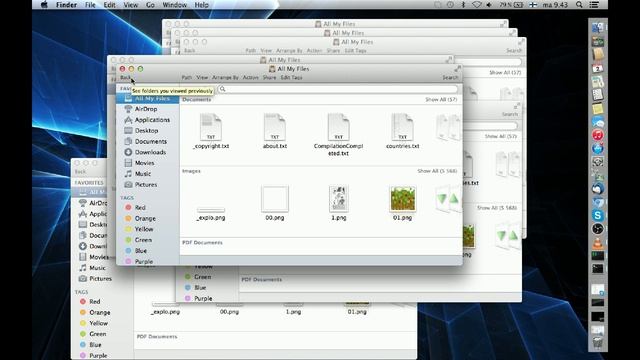Select the 01.png grass image thumbnail in front window
The width and height of the screenshot is (640, 360).
pyautogui.click(x=403, y=199)
